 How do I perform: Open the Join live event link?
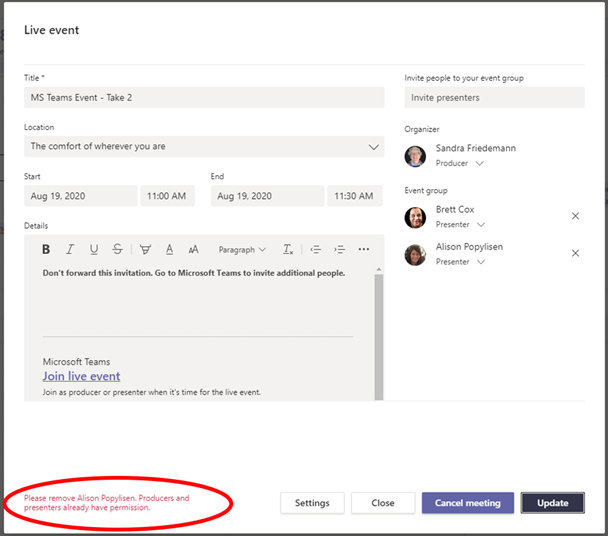(x=81, y=376)
